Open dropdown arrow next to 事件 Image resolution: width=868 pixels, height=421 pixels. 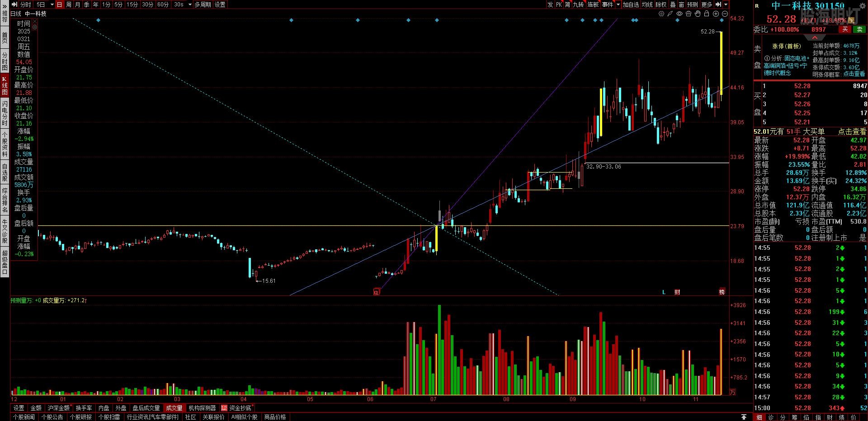pos(618,5)
